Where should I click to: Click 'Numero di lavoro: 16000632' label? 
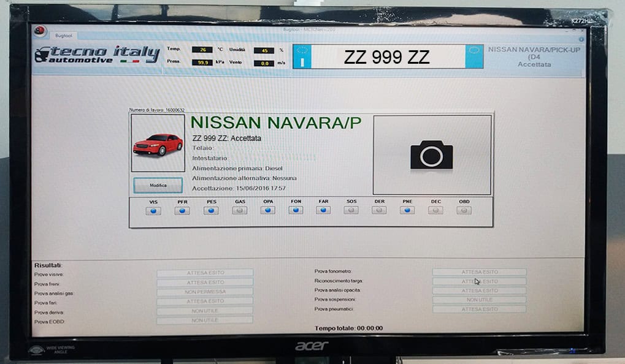[x=156, y=110]
